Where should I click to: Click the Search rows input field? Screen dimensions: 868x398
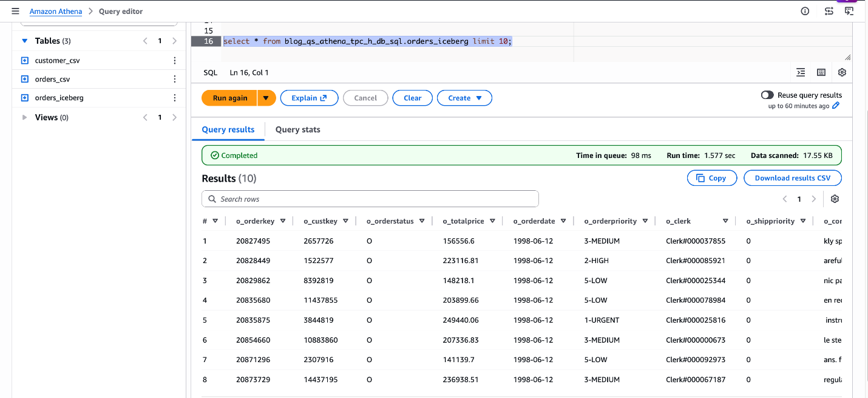click(x=370, y=199)
